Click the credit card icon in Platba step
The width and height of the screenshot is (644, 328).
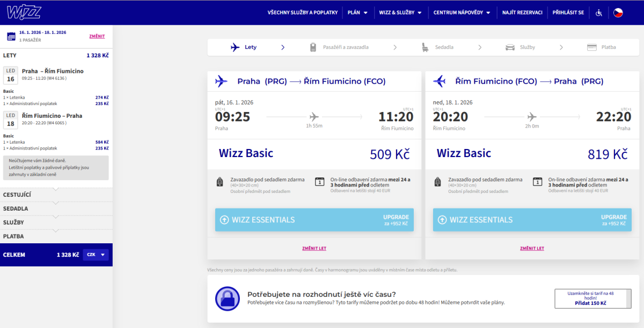(x=592, y=47)
